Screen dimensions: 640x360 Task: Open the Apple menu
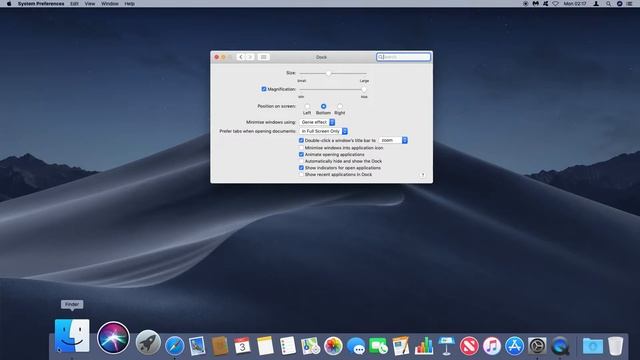pyautogui.click(x=9, y=4)
